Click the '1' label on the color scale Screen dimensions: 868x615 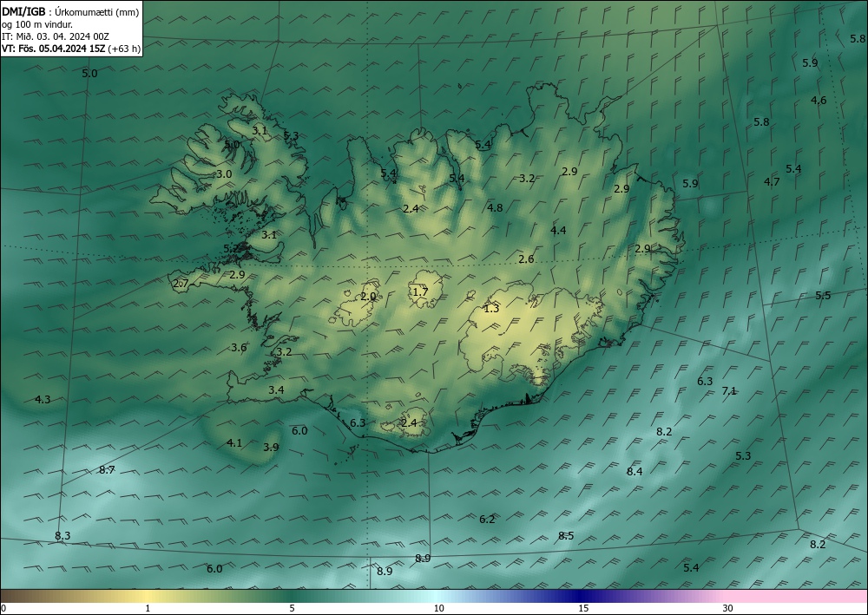148,609
